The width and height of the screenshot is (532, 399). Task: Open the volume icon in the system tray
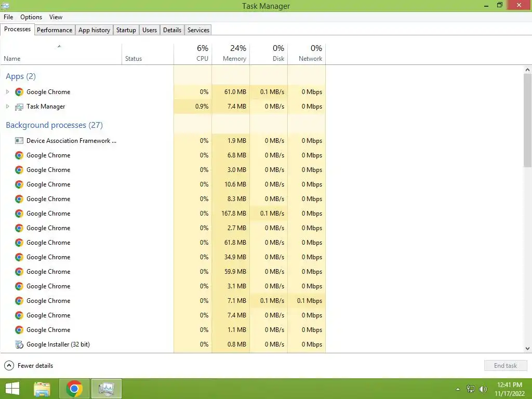[483, 389]
